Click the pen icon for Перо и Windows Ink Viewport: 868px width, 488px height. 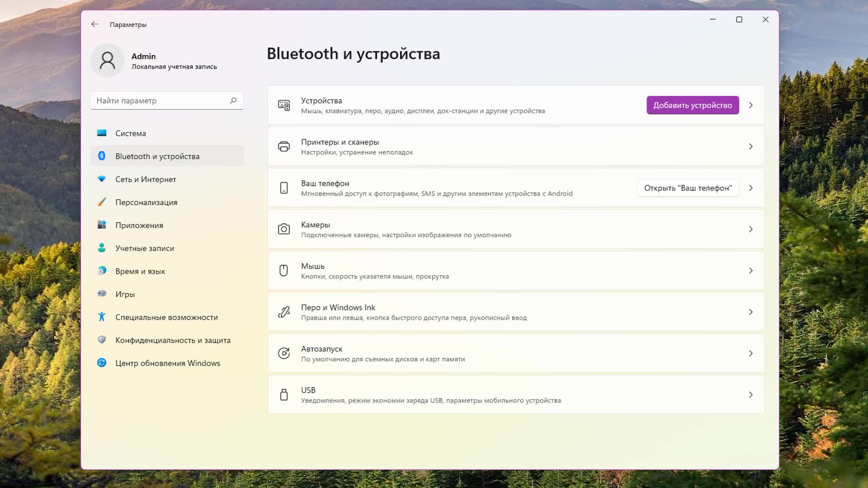(x=284, y=312)
